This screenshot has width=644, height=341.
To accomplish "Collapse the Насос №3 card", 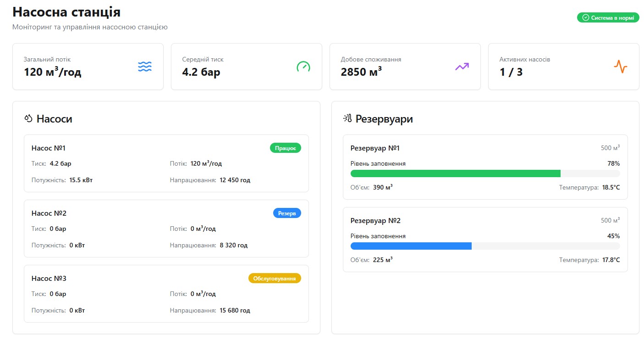I will click(x=166, y=294).
